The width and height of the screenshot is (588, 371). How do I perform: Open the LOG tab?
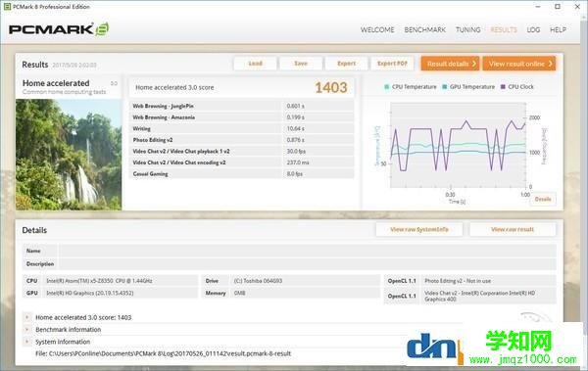click(533, 30)
